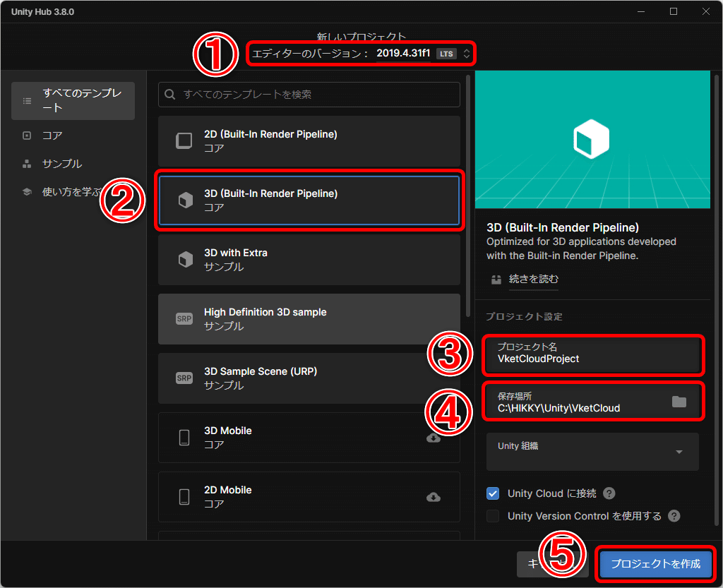Open help for Unity Cloud に接続
This screenshot has width=723, height=588.
pyautogui.click(x=609, y=493)
